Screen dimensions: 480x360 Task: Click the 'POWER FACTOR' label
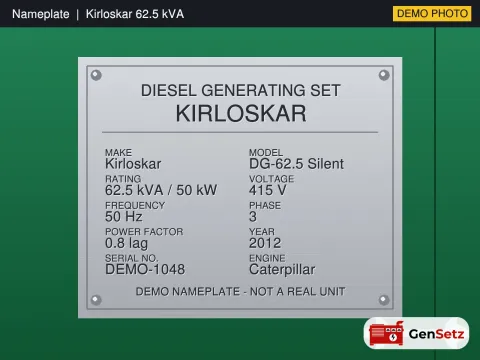pyautogui.click(x=144, y=232)
